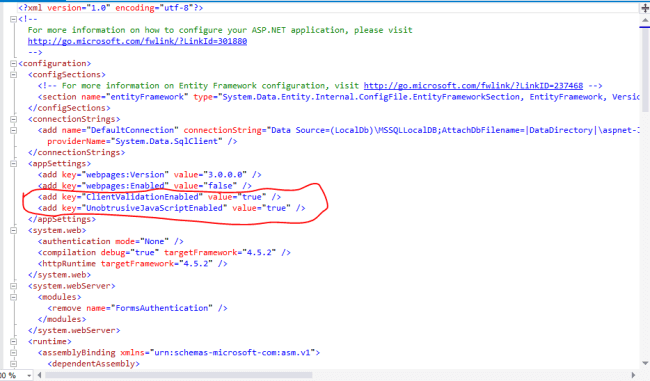Click the horizontal scrollbar left arrow
The width and height of the screenshot is (650, 381).
pos(39,375)
